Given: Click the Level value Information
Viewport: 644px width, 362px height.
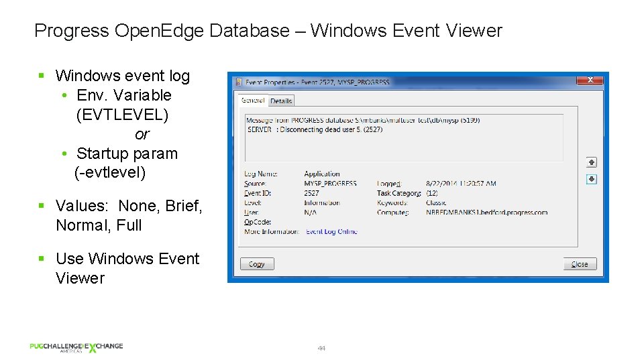Looking at the screenshot, I should click(x=322, y=202).
